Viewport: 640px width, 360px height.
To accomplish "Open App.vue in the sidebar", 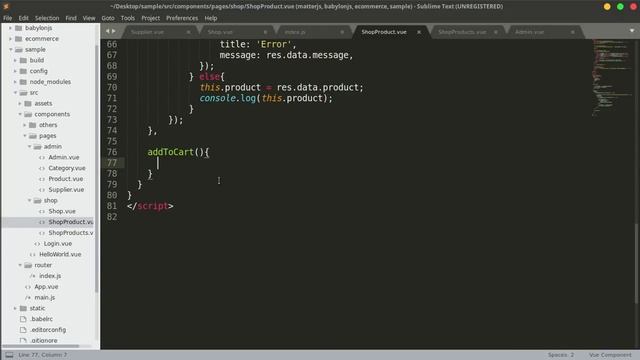I will click(46, 287).
